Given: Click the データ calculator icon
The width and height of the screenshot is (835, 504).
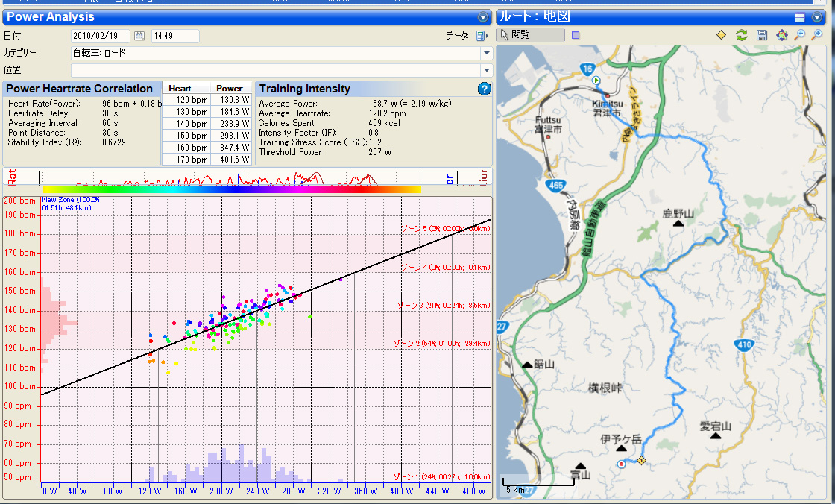Looking at the screenshot, I should click(482, 36).
